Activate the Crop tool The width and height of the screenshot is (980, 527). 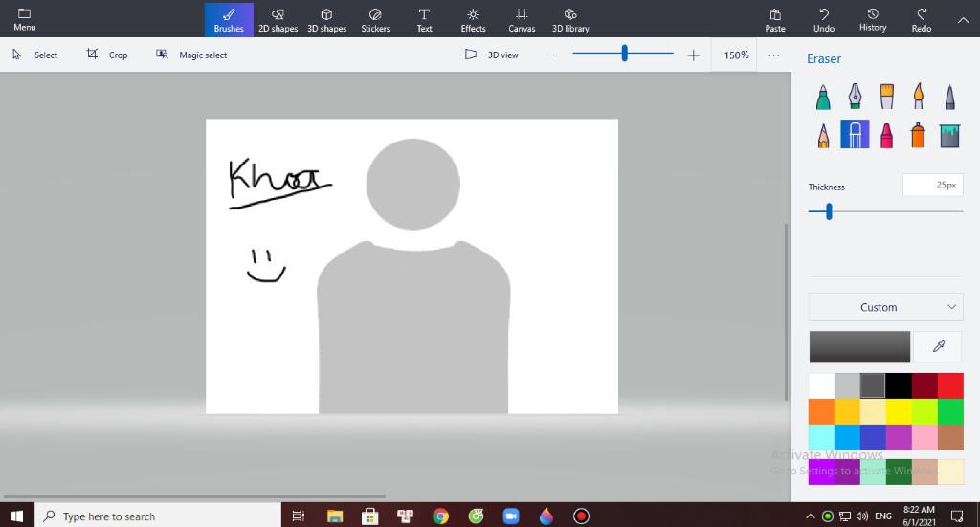tap(107, 55)
